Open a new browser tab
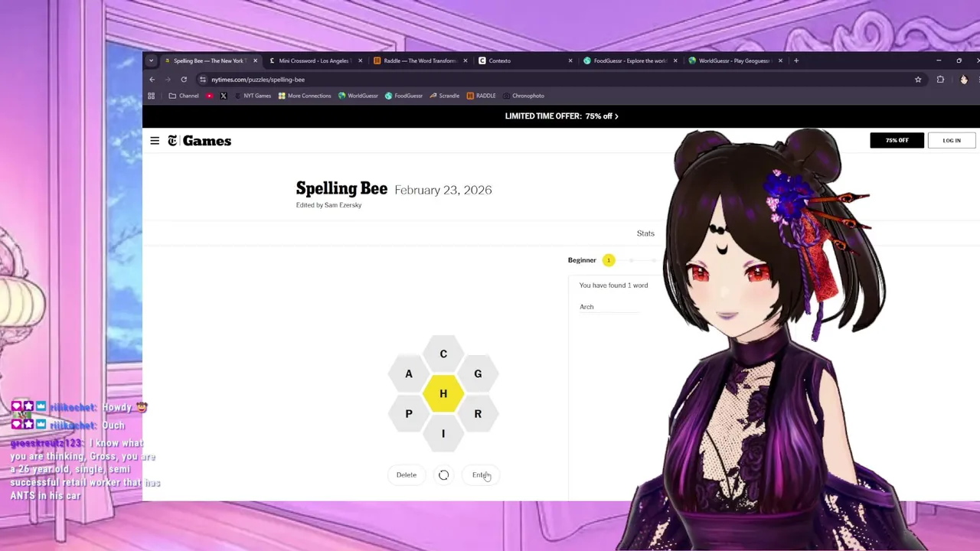The height and width of the screenshot is (551, 980). tap(796, 60)
